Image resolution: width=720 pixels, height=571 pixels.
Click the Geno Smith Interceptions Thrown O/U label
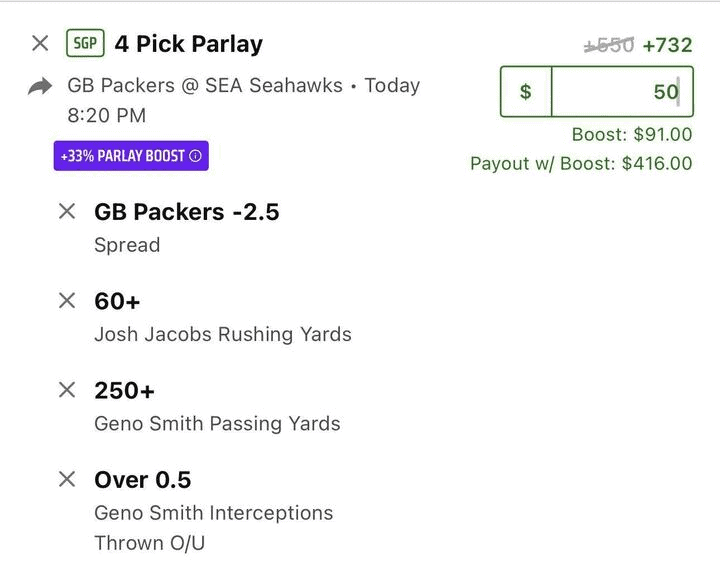click(213, 513)
